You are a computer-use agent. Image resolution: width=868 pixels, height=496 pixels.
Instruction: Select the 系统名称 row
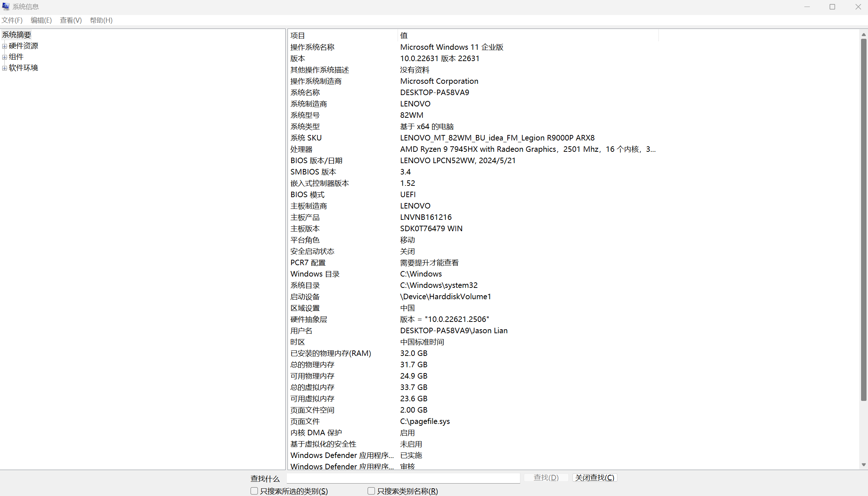(473, 93)
